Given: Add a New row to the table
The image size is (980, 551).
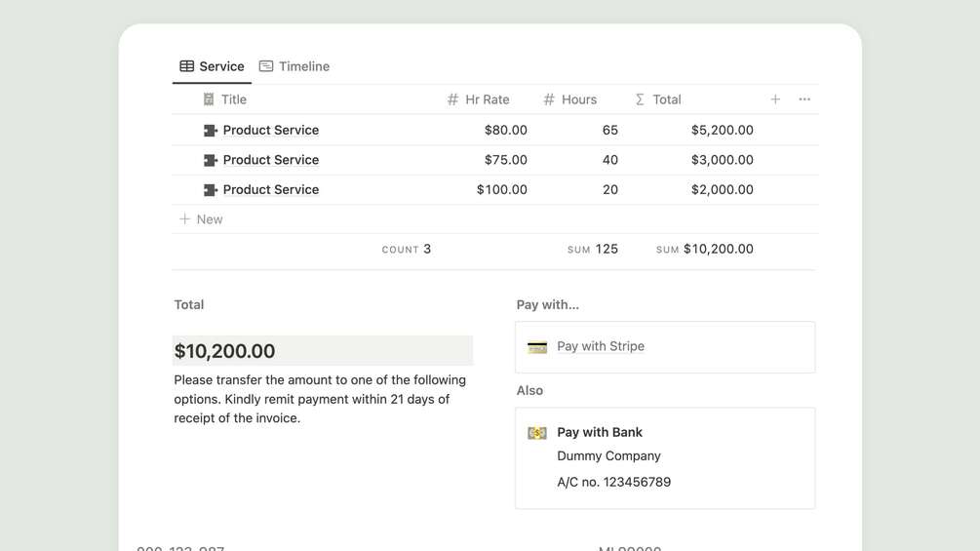Looking at the screenshot, I should pos(201,219).
